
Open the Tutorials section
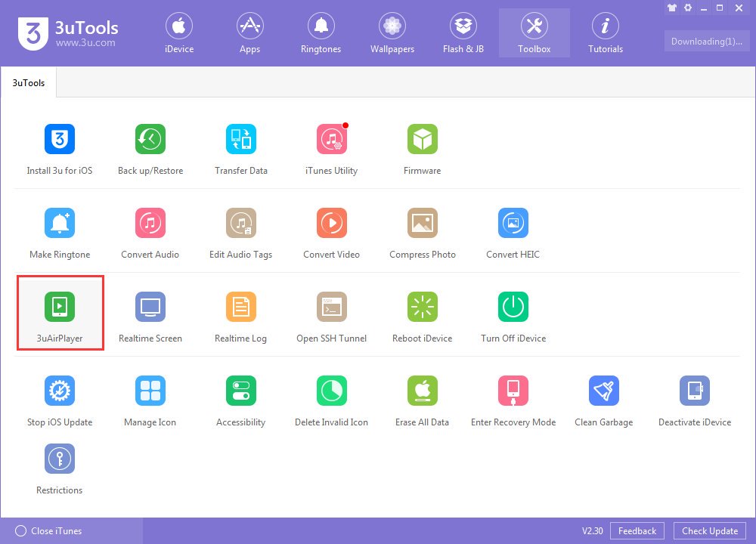point(606,32)
